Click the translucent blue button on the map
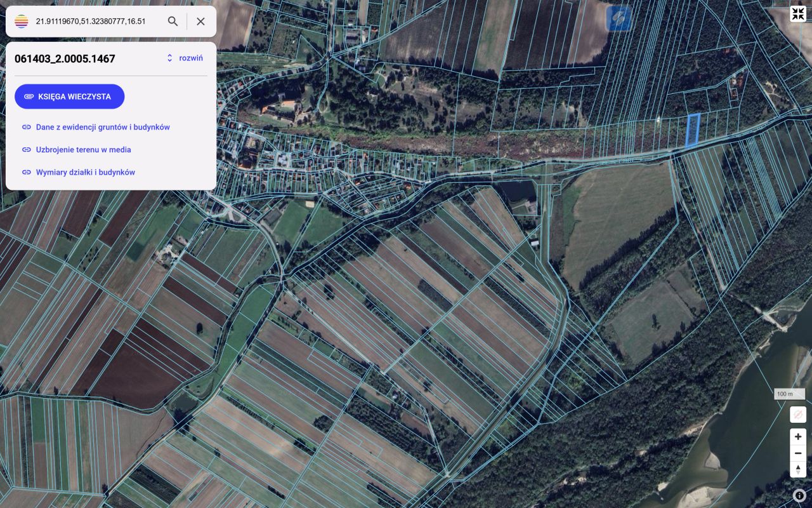812x508 pixels. (619, 18)
